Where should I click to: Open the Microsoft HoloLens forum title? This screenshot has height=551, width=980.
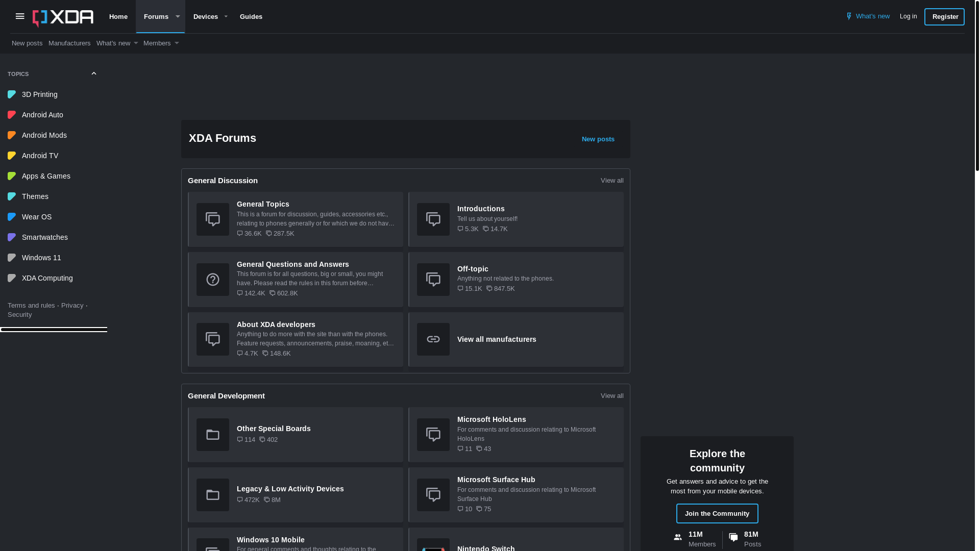tap(492, 419)
